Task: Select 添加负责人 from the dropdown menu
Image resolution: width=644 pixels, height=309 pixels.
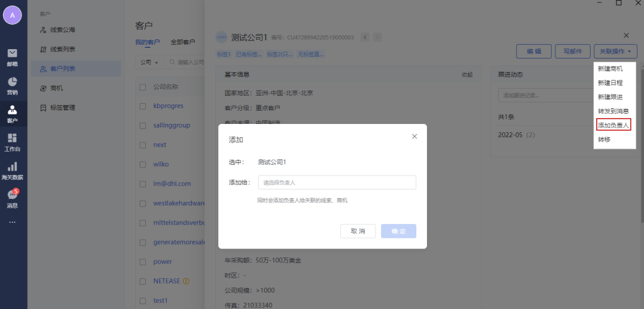Action: 613,125
